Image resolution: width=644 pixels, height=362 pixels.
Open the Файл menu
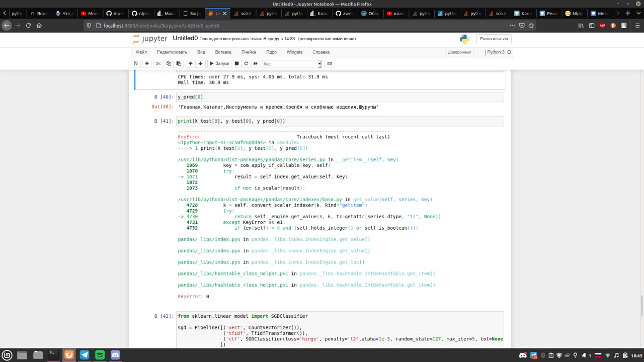pyautogui.click(x=141, y=52)
